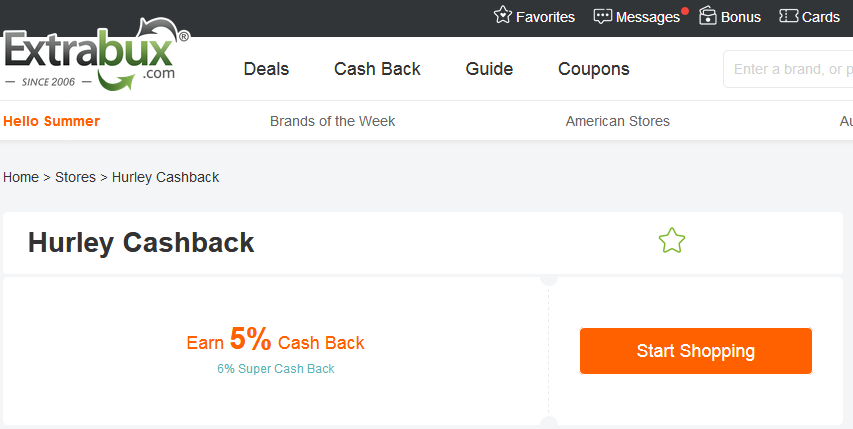This screenshot has height=429, width=853.
Task: Click the Cards ticket icon
Action: 788,16
